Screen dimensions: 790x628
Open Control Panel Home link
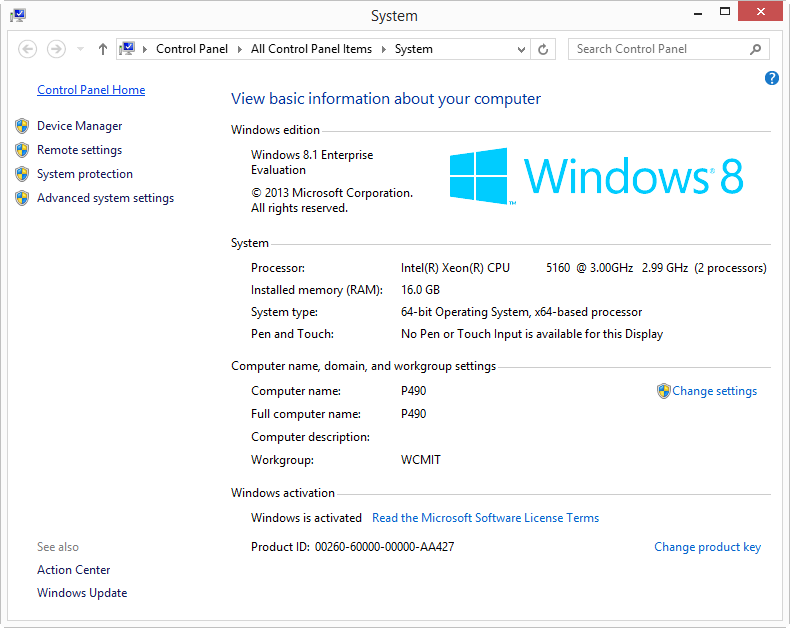[x=91, y=90]
